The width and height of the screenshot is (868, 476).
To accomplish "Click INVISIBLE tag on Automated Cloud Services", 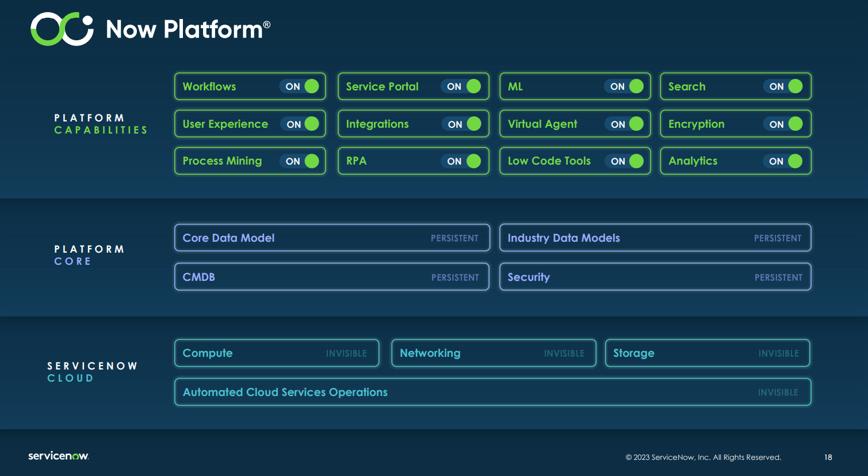I will point(778,393).
